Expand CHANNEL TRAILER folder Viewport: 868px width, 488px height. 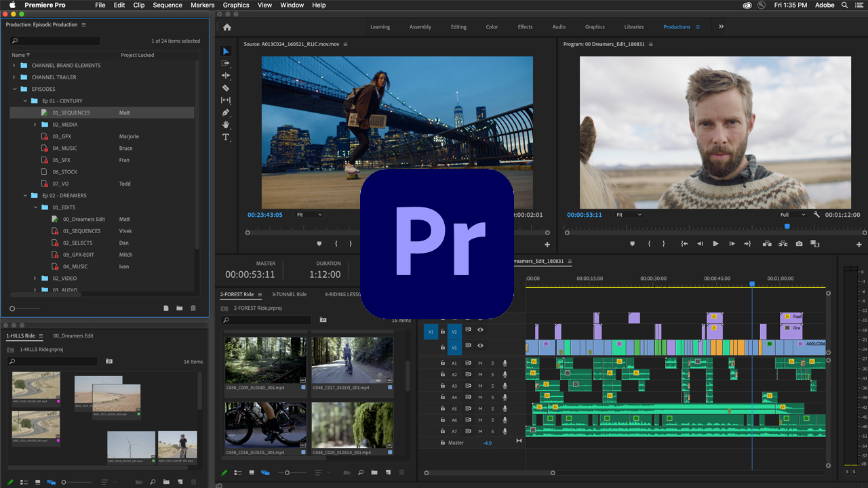coord(14,77)
